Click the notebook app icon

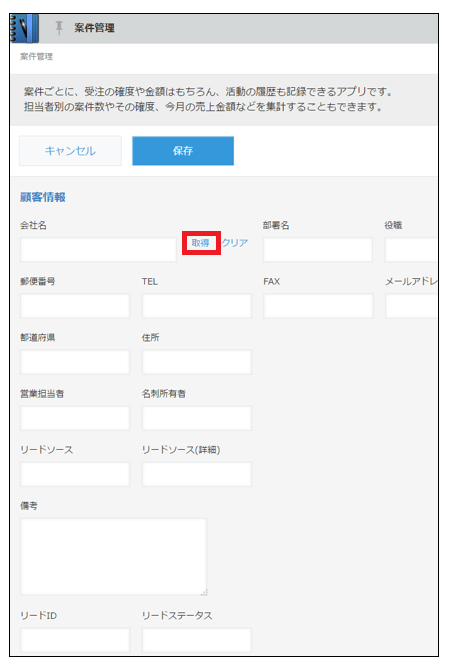[x=24, y=29]
